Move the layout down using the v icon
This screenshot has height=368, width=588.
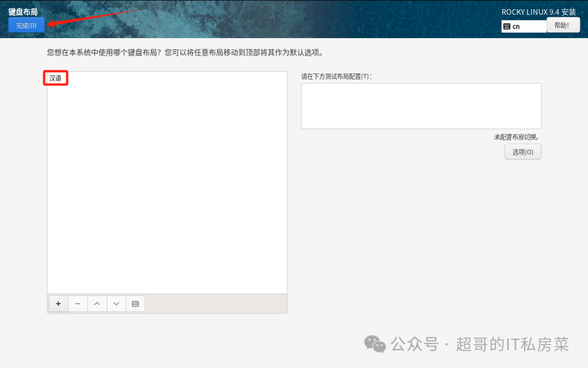point(115,303)
